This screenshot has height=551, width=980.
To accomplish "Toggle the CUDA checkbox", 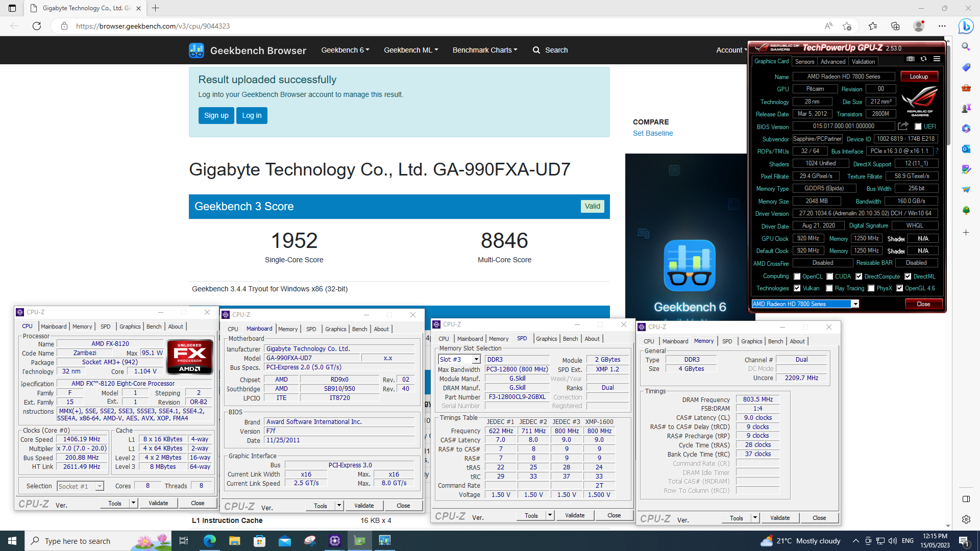I will click(829, 277).
